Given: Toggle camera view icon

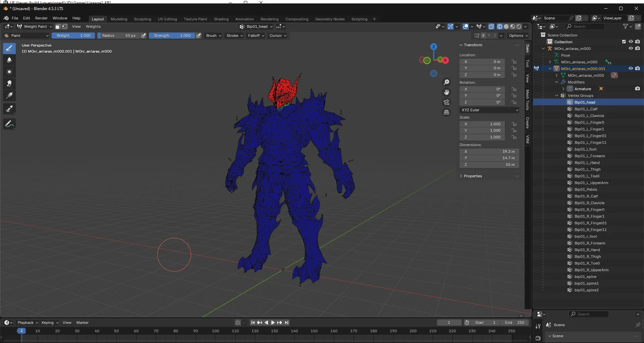Looking at the screenshot, I should 446,102.
